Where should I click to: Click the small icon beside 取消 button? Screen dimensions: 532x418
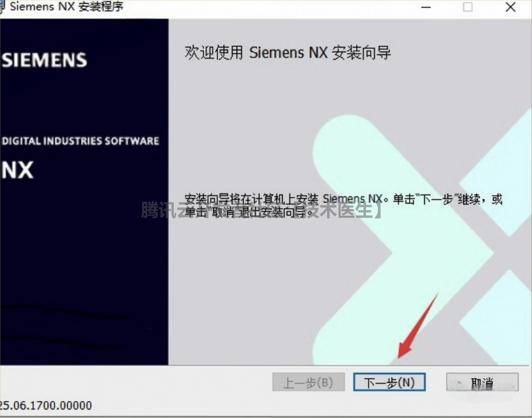coord(459,382)
